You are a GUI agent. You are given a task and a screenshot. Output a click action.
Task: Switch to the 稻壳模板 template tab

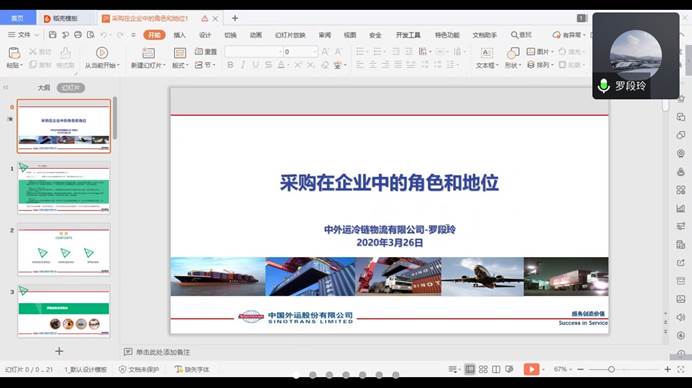(65, 18)
